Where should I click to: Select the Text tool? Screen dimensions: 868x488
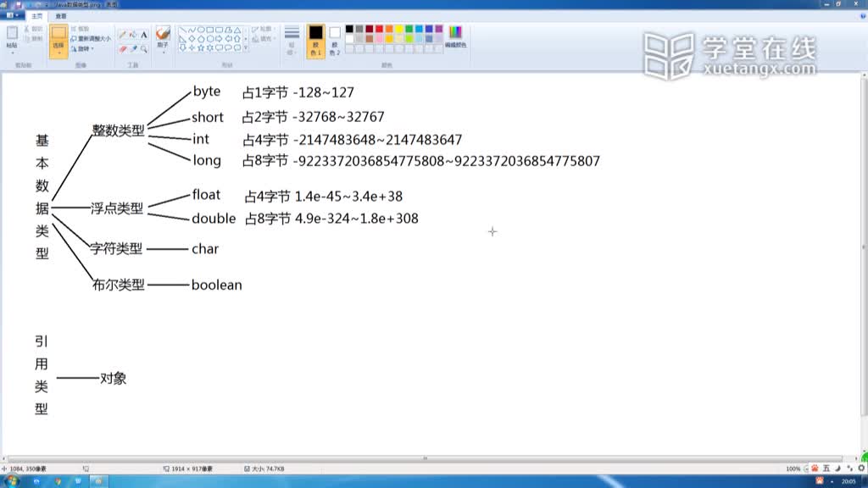[144, 34]
